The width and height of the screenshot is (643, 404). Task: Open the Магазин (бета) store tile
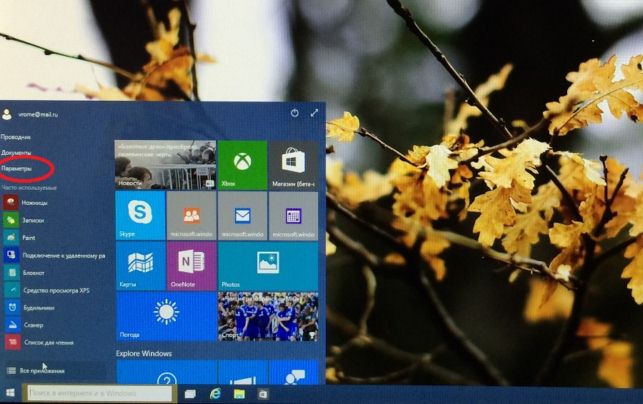[293, 165]
